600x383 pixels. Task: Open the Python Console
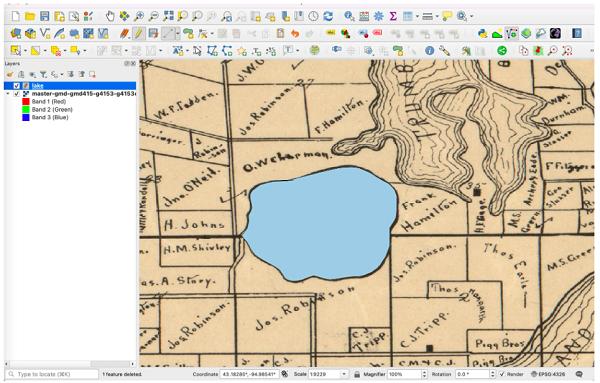[483, 34]
